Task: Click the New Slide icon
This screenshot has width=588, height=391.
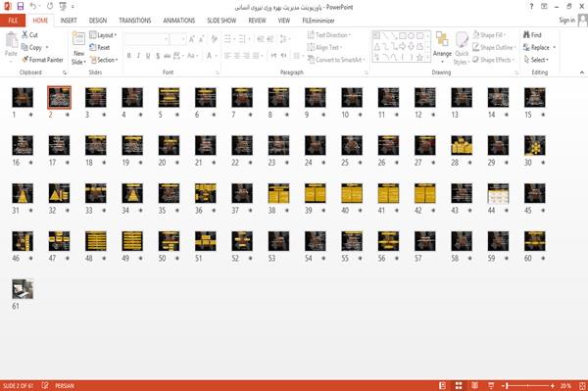Action: coord(78,39)
